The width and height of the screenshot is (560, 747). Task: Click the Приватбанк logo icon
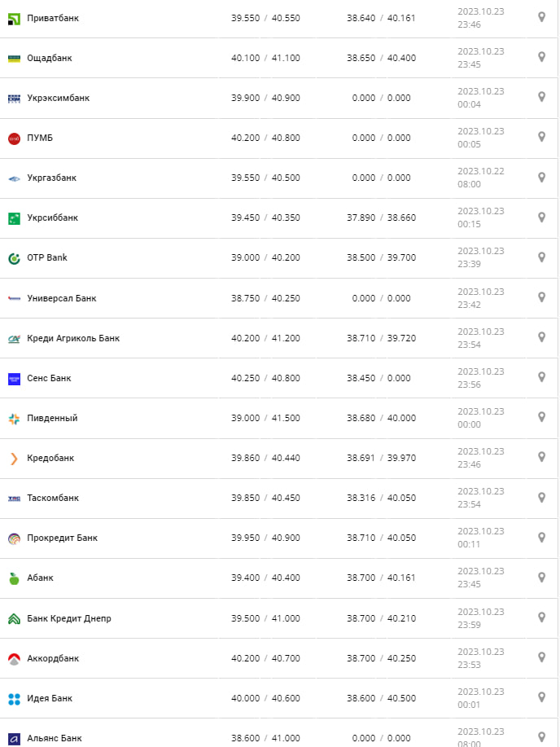click(x=14, y=18)
